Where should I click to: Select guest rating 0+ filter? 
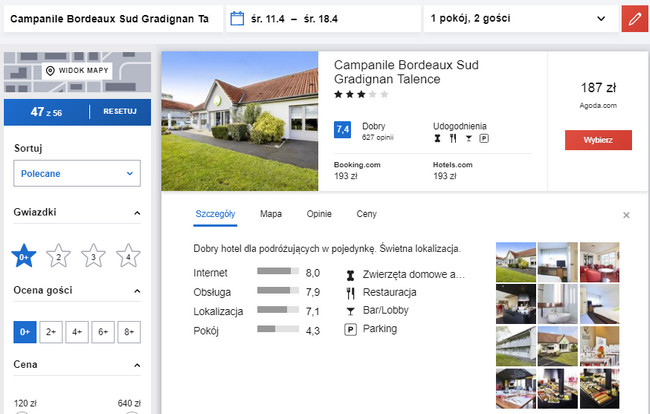tap(25, 332)
